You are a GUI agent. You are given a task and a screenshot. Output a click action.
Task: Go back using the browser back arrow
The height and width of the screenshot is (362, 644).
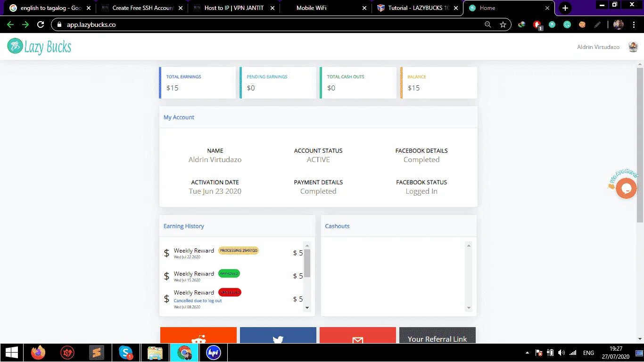[10, 25]
